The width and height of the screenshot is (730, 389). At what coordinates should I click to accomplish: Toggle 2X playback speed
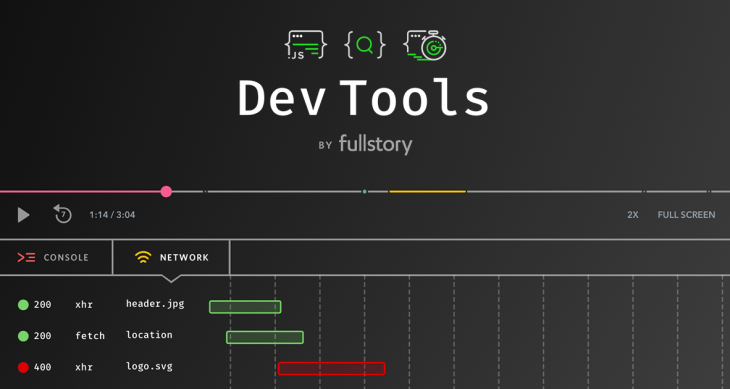click(x=633, y=215)
